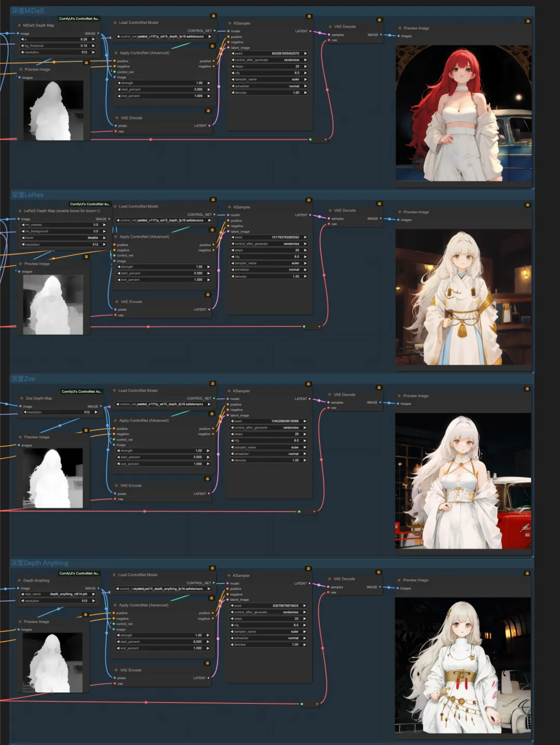Click the badge icon on the KSampler in 深度Zoe
Image resolution: width=560 pixels, height=745 pixels.
point(309,384)
